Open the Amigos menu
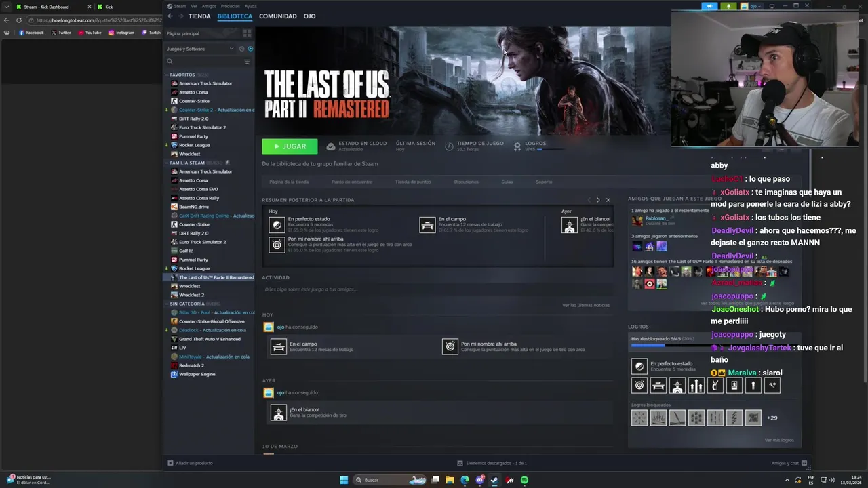Viewport: 868px width, 488px height. [209, 6]
